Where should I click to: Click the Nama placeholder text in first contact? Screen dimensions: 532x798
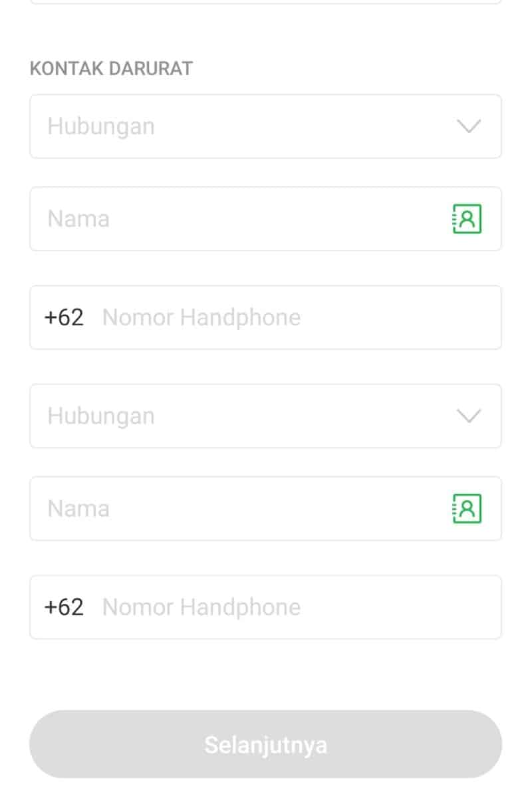(x=78, y=219)
